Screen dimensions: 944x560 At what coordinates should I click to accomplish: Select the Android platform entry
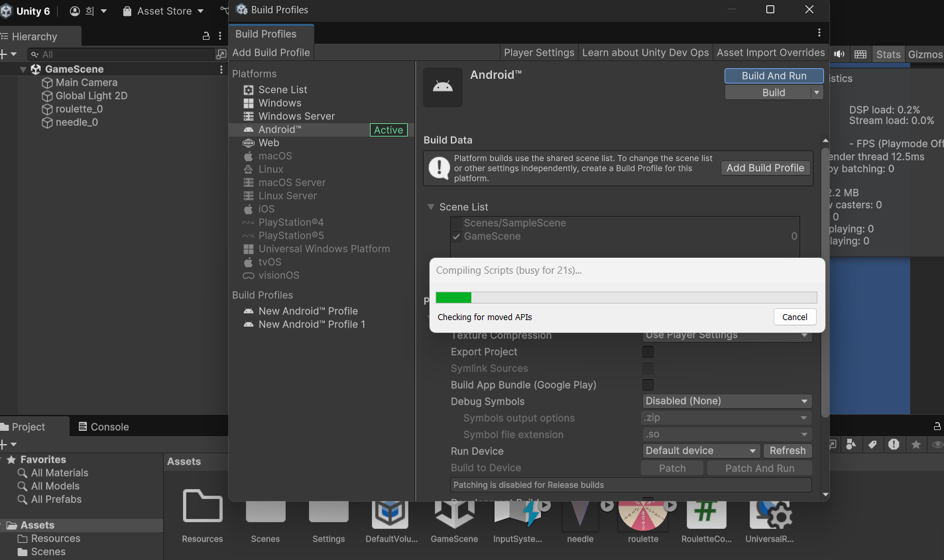[x=321, y=129]
